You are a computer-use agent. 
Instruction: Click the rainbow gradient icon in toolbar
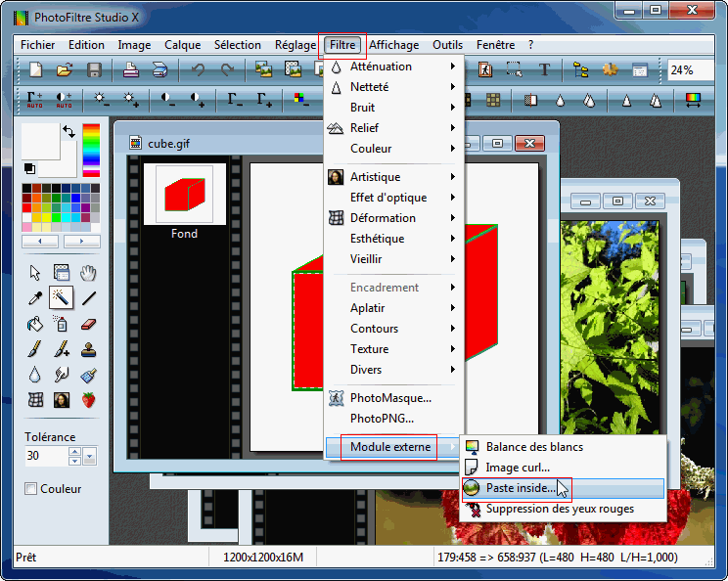click(x=693, y=100)
